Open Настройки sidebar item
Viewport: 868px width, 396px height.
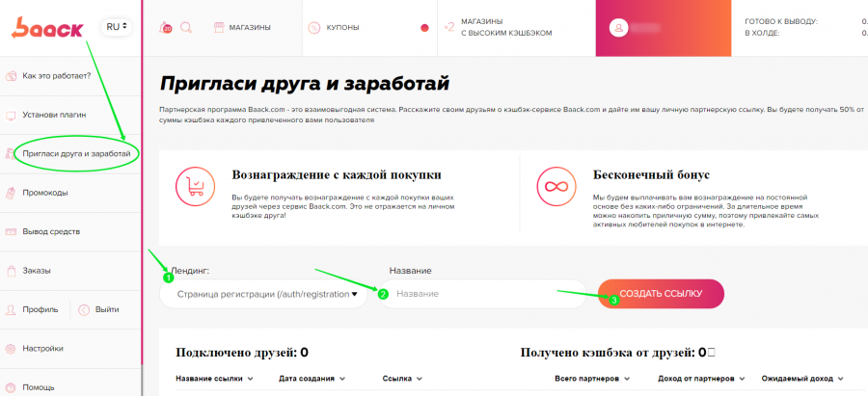coord(42,349)
